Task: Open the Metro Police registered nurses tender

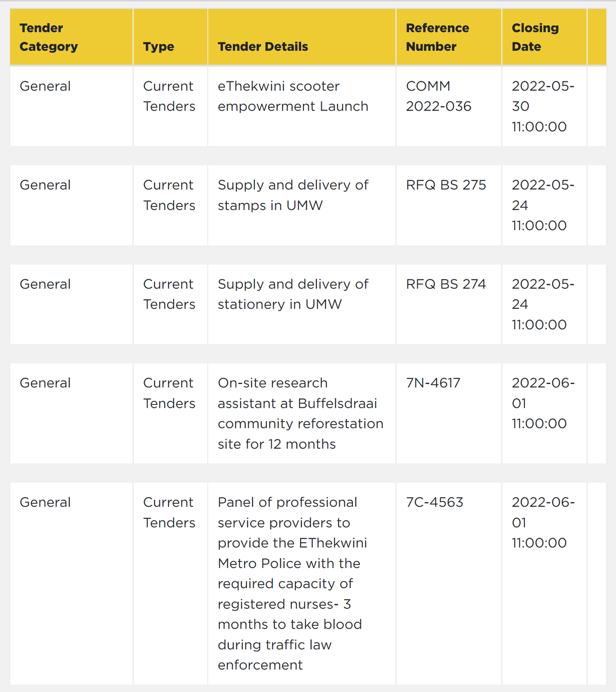Action: [x=292, y=584]
